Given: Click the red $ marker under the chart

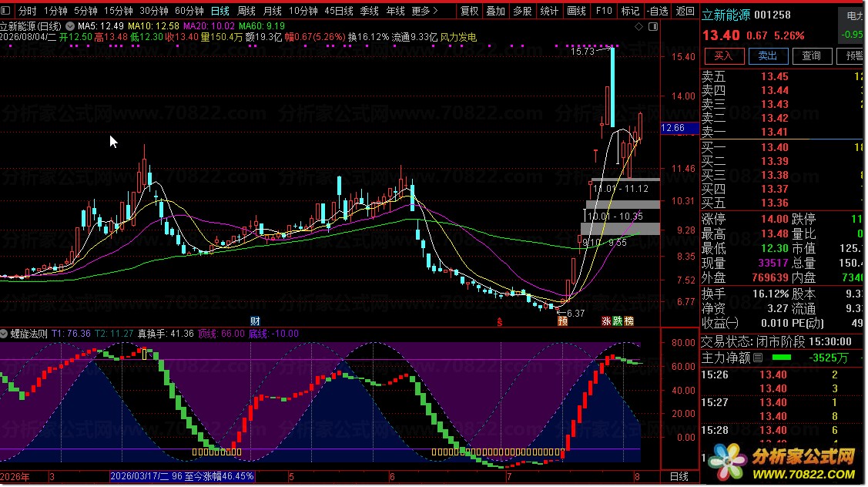Looking at the screenshot, I should pos(499,322).
